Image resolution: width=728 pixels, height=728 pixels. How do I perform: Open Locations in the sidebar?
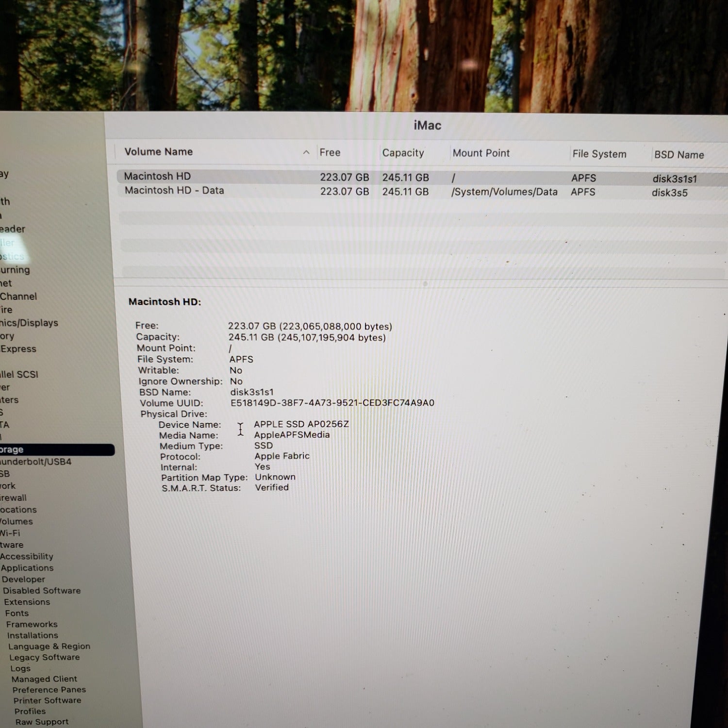[18, 510]
